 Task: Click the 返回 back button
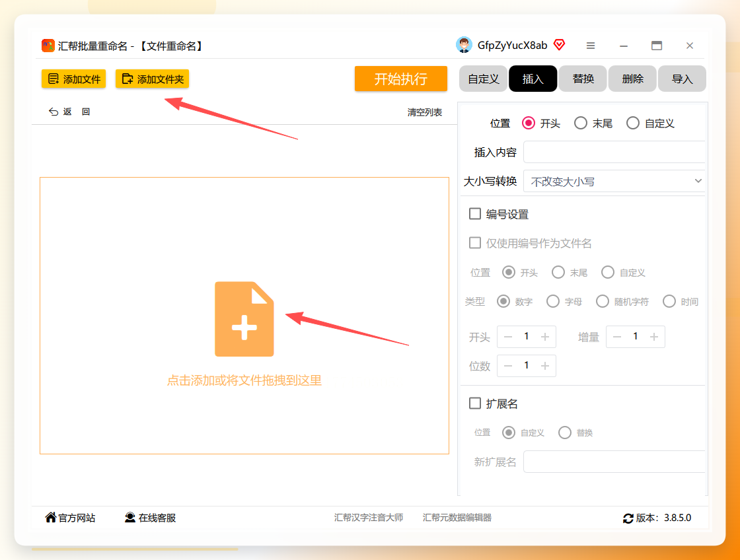[x=69, y=112]
